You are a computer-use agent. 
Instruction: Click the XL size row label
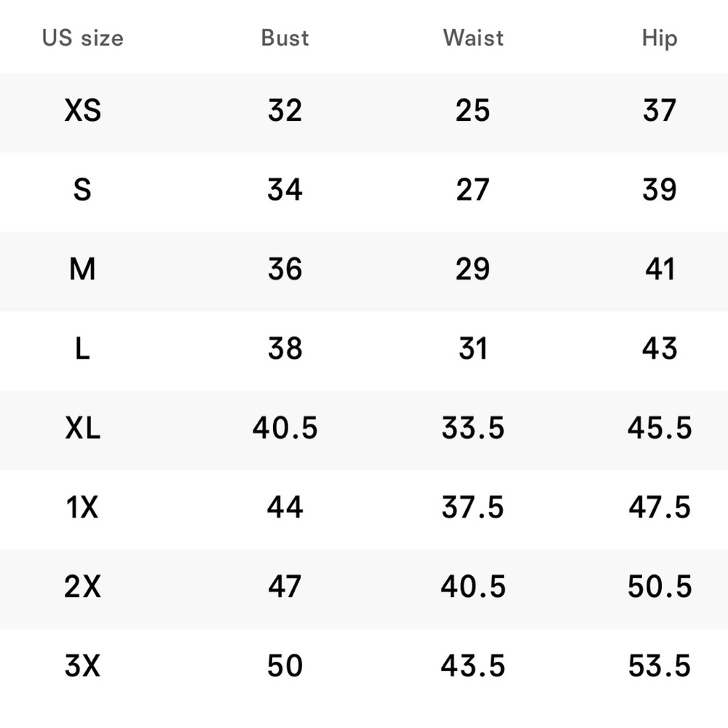point(83,427)
